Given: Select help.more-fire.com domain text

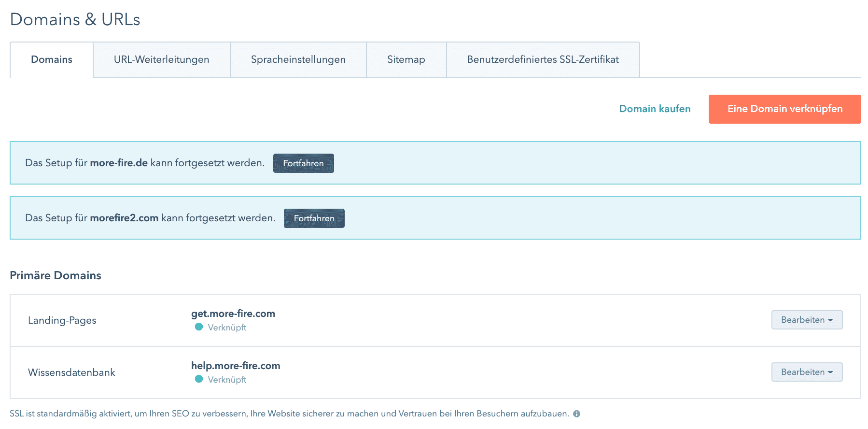Looking at the screenshot, I should pyautogui.click(x=236, y=366).
